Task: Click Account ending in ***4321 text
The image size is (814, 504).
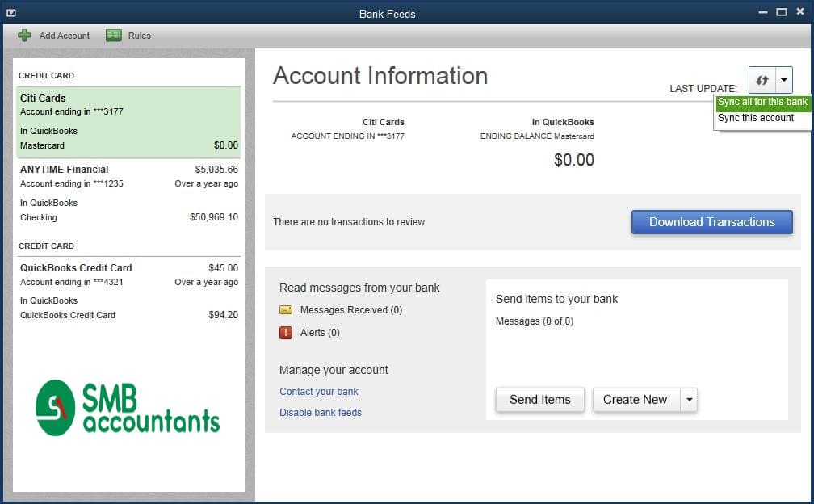Action: [72, 283]
